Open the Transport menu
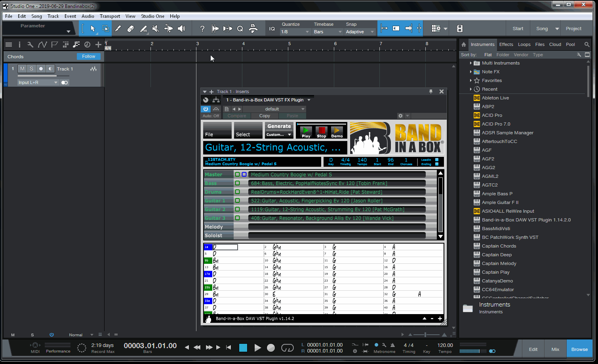This screenshot has height=364, width=598. 110,16
